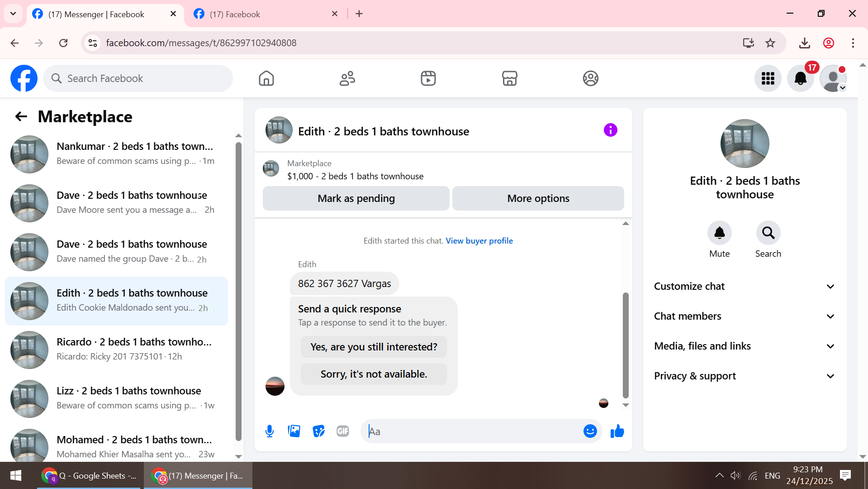Click the back arrow beside Marketplace heading
868x489 pixels.
pyautogui.click(x=21, y=117)
